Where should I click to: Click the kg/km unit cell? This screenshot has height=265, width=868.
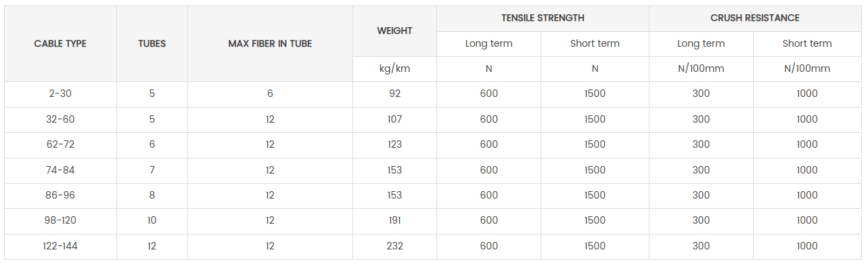coord(394,68)
